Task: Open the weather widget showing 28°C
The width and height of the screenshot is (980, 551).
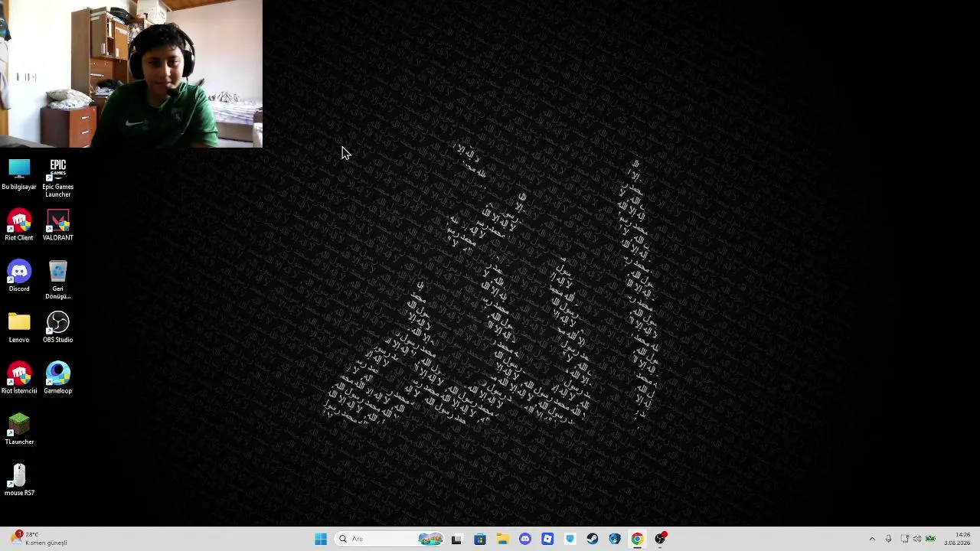Action: [38, 539]
